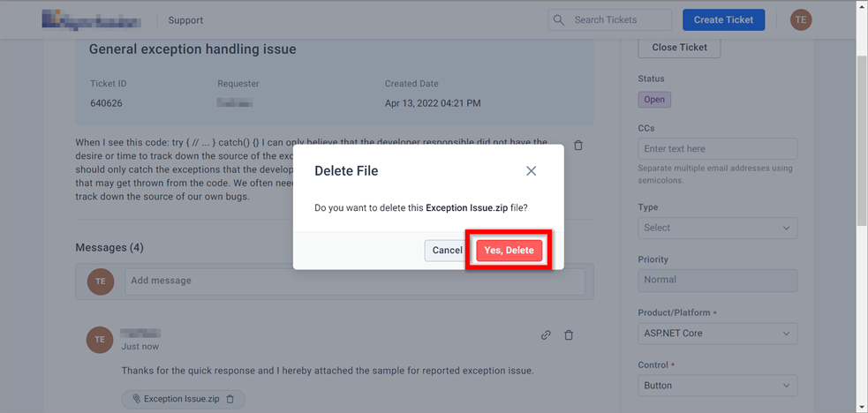The height and width of the screenshot is (413, 868).
Task: Click the Create Ticket button
Action: (723, 20)
